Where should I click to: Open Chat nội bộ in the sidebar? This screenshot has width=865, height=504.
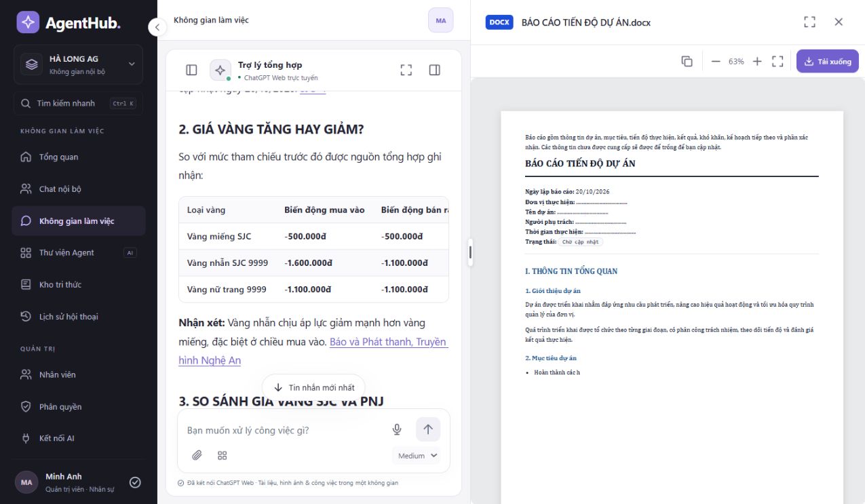pyautogui.click(x=79, y=189)
